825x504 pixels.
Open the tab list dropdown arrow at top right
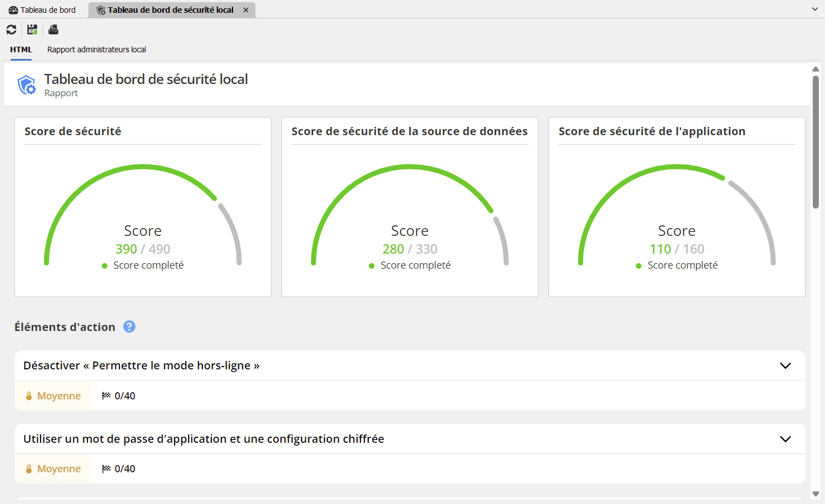tap(815, 9)
